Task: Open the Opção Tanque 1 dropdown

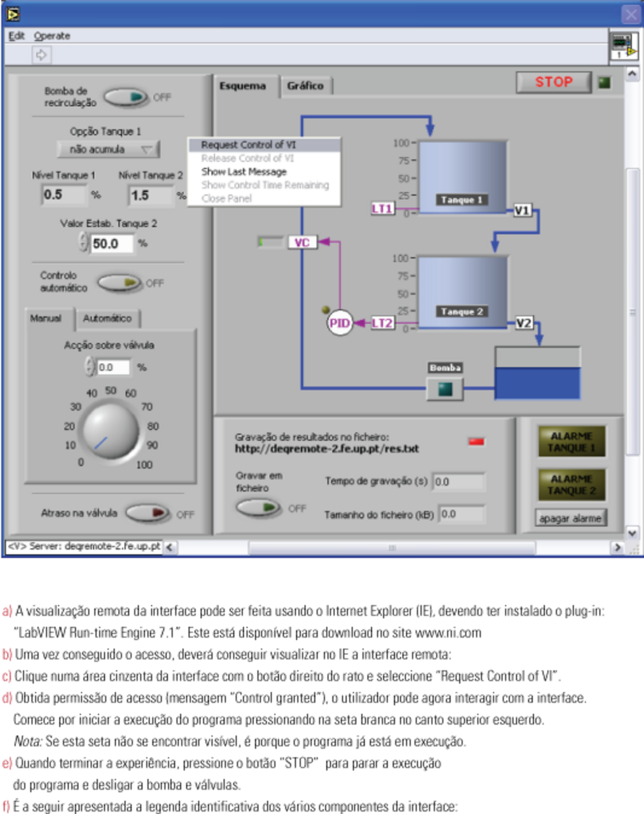Action: point(108,149)
